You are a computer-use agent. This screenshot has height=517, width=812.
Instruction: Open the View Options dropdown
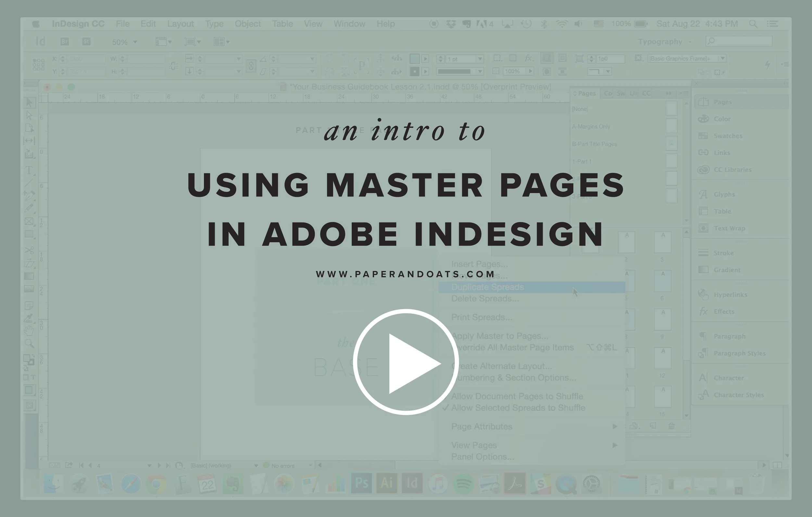(x=164, y=42)
